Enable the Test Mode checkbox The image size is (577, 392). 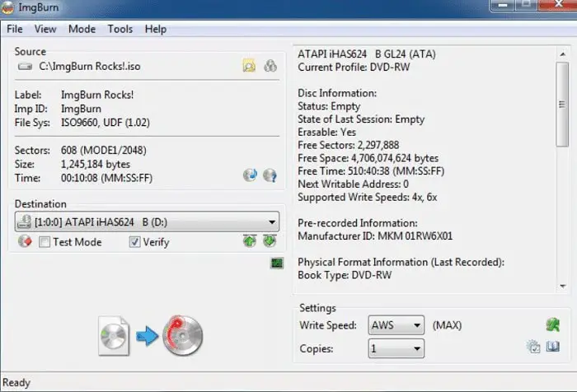click(45, 242)
